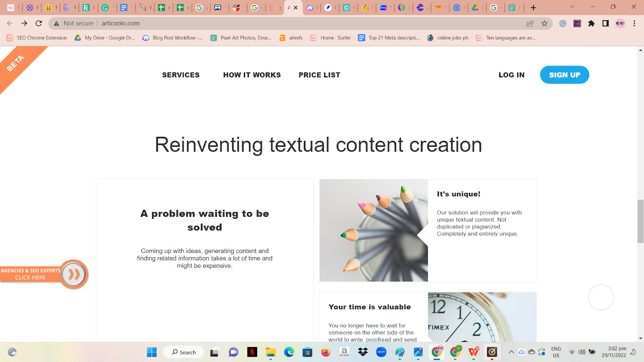Open the SERVICES menu item
This screenshot has height=362, width=644.
(181, 75)
